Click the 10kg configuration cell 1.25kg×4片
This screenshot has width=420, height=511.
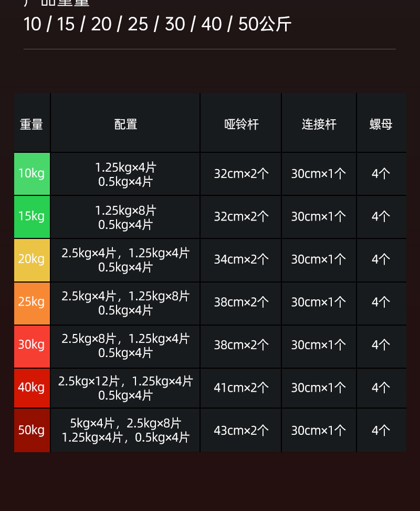(125, 174)
